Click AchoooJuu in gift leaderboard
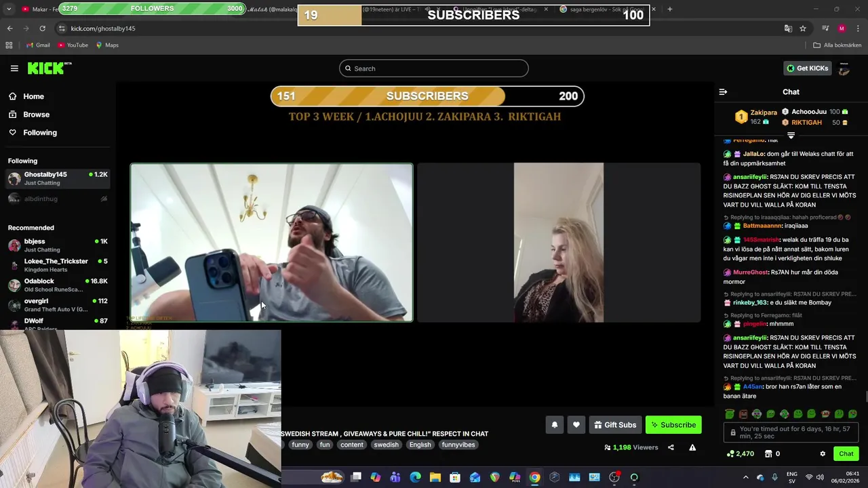The image size is (868, 488). pyautogui.click(x=808, y=112)
